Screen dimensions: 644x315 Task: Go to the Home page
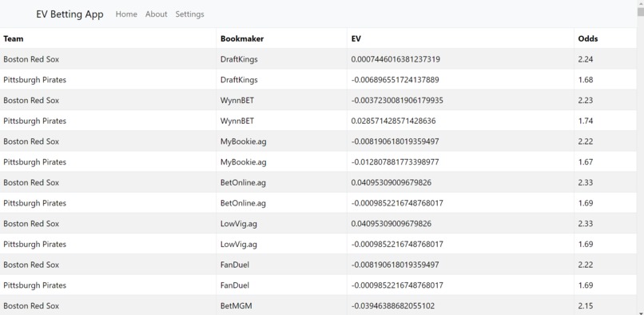tap(126, 14)
